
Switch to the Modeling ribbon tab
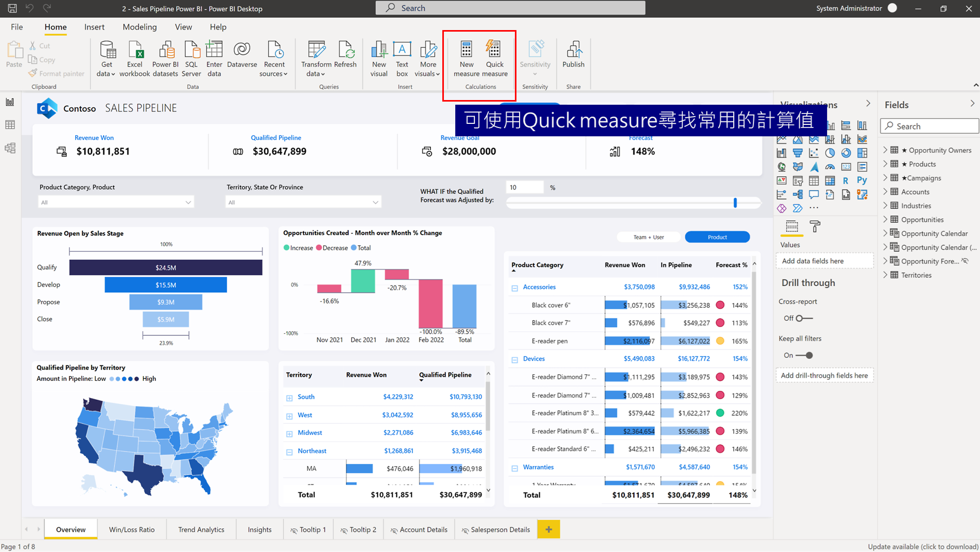tap(139, 27)
